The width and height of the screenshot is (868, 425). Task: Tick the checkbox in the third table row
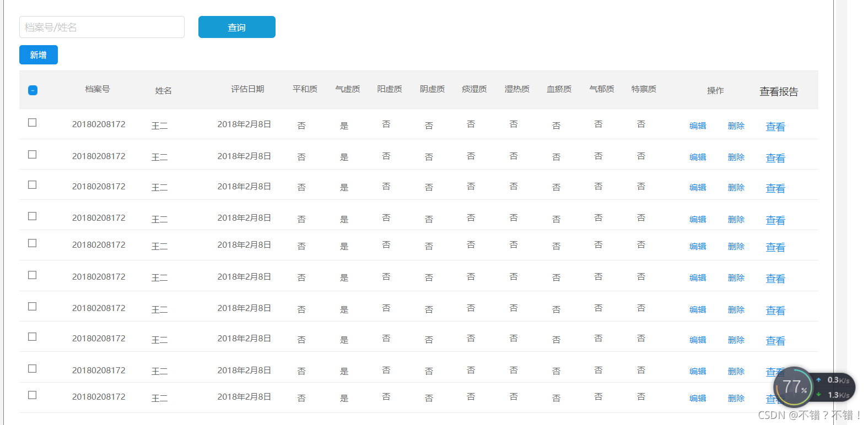pos(33,185)
